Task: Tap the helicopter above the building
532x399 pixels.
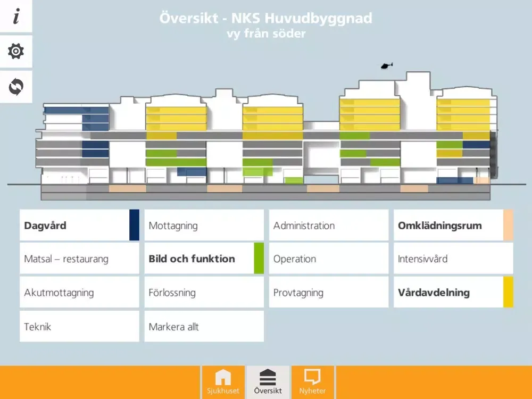Action: click(x=386, y=65)
